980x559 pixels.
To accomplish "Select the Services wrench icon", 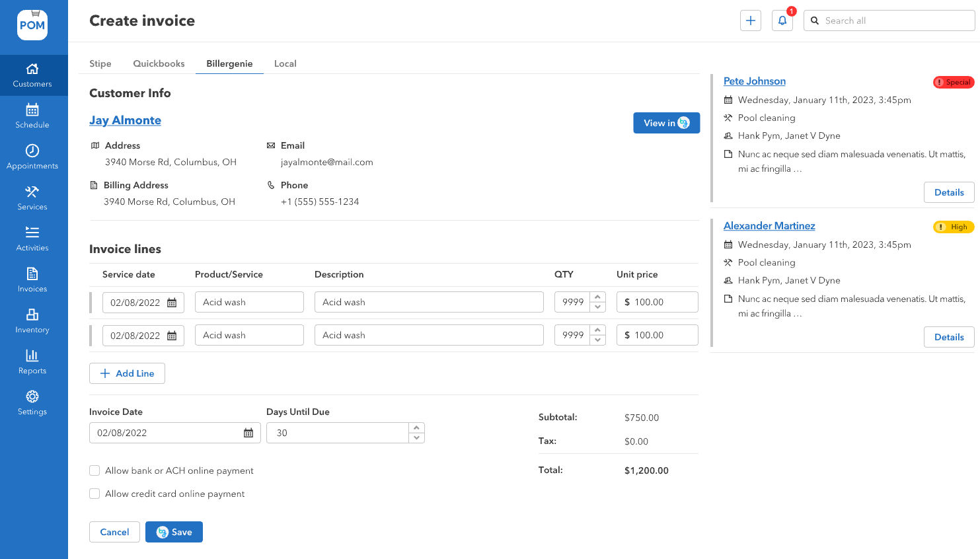I will 32,198.
